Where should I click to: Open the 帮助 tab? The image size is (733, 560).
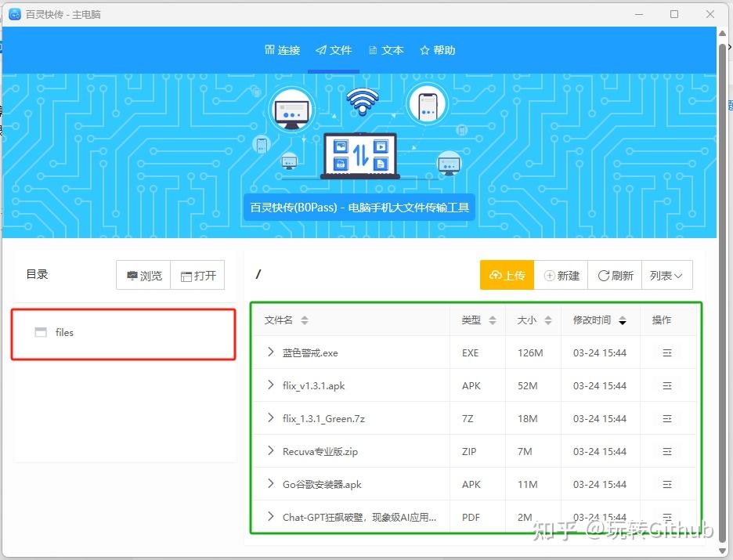(438, 50)
